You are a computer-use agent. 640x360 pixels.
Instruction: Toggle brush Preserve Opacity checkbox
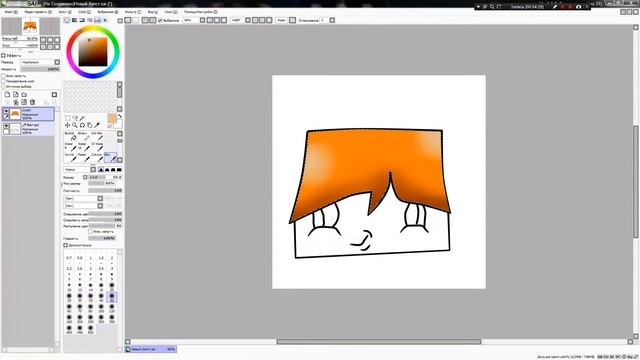[90, 231]
